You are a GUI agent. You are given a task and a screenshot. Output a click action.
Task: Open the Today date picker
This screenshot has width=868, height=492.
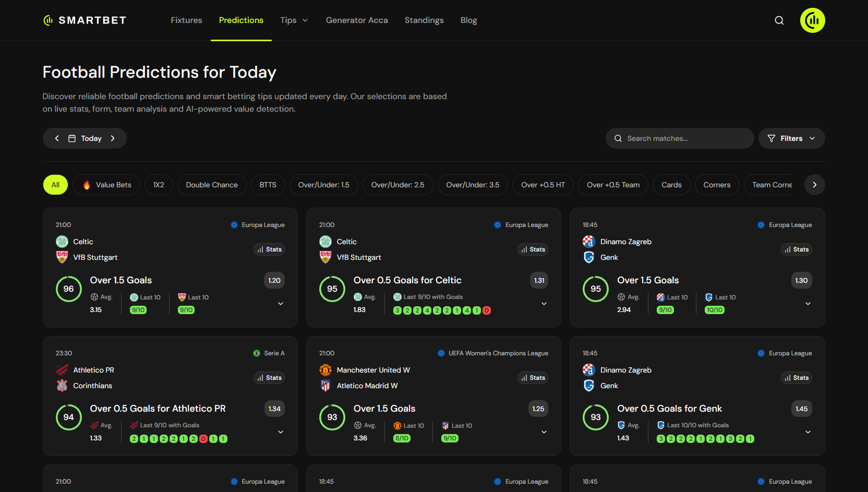pyautogui.click(x=86, y=138)
